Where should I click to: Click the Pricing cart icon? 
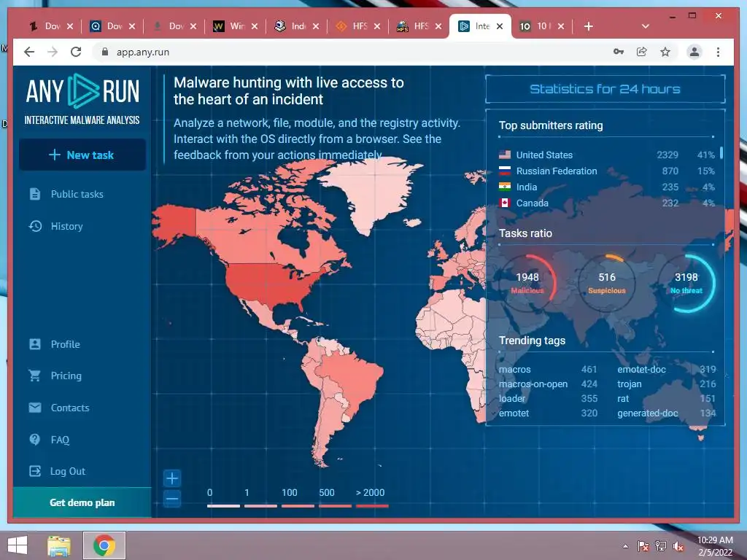click(x=35, y=376)
